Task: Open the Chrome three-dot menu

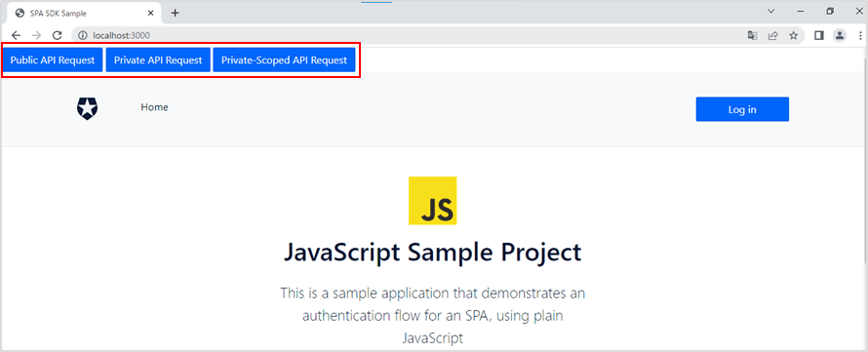Action: (x=860, y=35)
